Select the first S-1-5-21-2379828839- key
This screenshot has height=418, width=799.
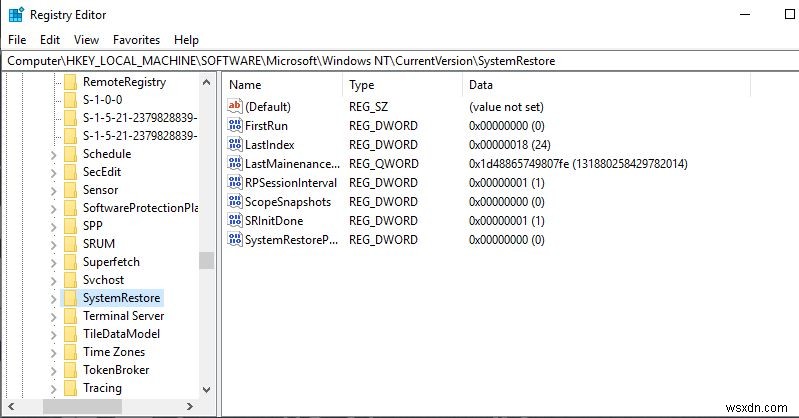pyautogui.click(x=140, y=118)
